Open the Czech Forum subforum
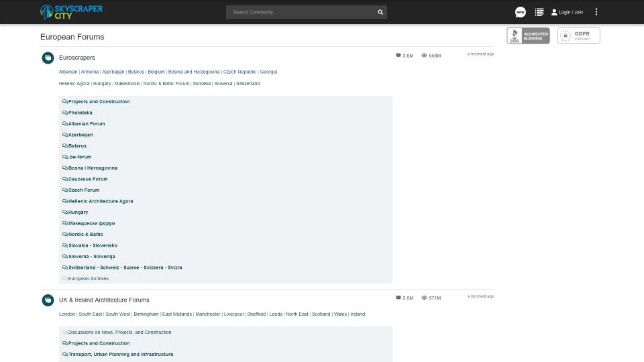 pos(84,190)
